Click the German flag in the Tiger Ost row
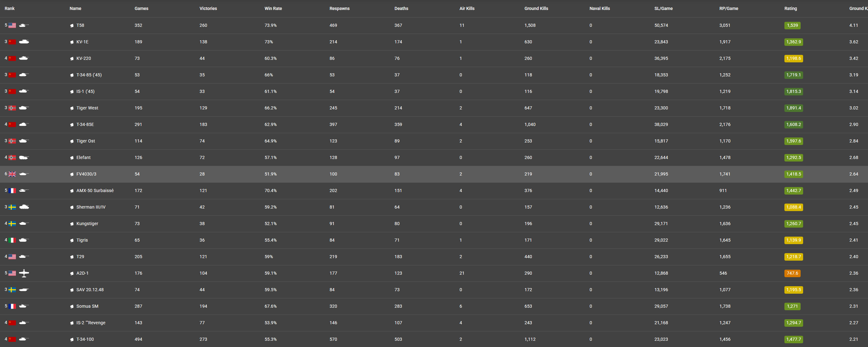This screenshot has width=868, height=347. (12, 141)
